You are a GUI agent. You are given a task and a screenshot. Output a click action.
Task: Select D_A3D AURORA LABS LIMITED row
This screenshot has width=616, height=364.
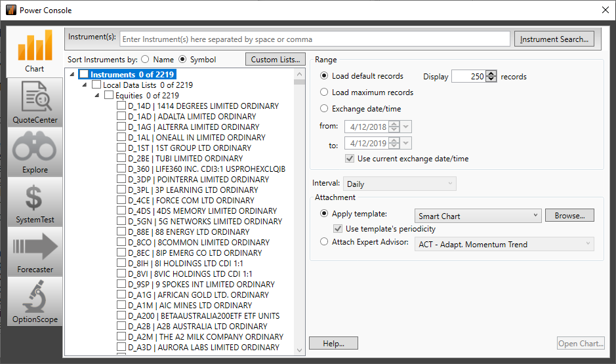pos(203,347)
